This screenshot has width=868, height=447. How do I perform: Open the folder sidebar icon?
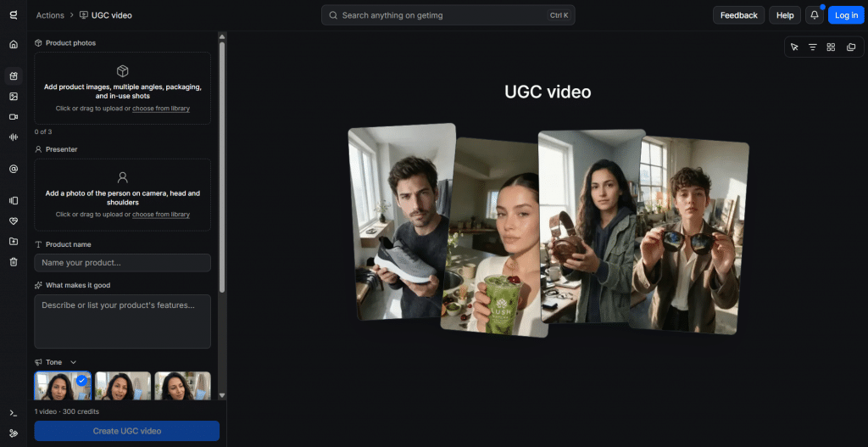pos(14,242)
